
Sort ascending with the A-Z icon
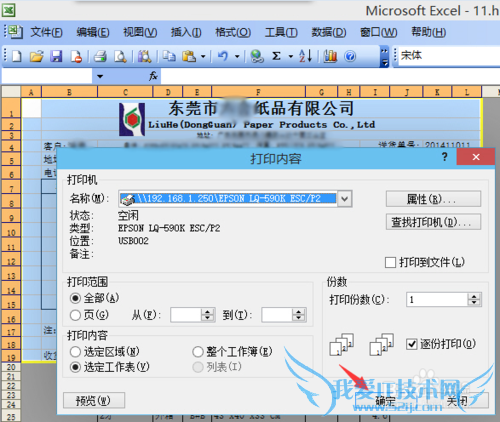point(305,56)
